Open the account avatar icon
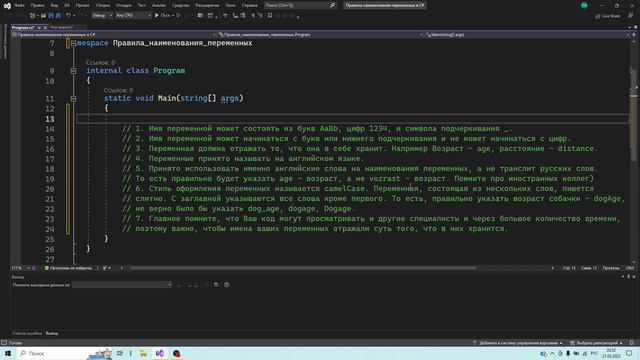The image size is (640, 360). [584, 5]
